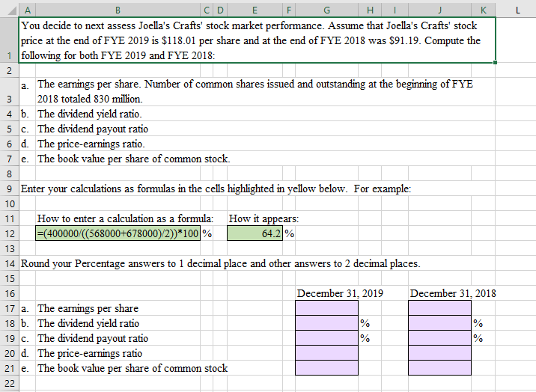536x392 pixels.
Task: Click the 'Enter your calculations as formulas' instruction
Action: [216, 189]
